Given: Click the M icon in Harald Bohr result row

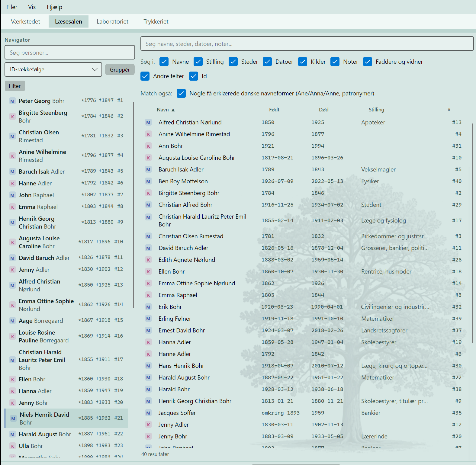Looking at the screenshot, I should [x=148, y=390].
